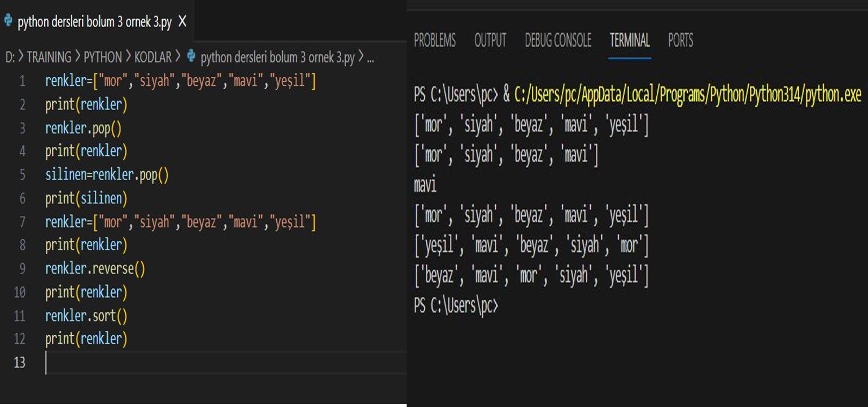The height and width of the screenshot is (407, 868).
Task: Close the python dersleri bolum 3 ornek 3.py tab
Action: (182, 21)
